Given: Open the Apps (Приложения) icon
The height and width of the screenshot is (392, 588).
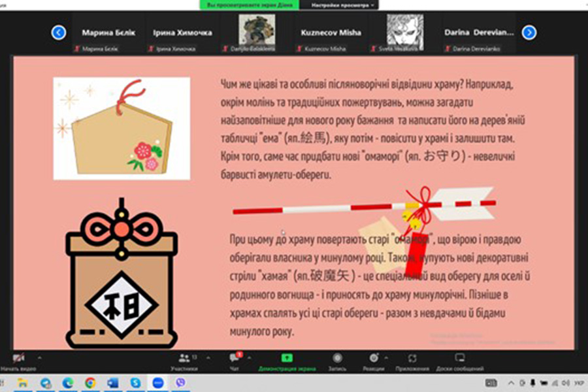Looking at the screenshot, I should (x=412, y=358).
